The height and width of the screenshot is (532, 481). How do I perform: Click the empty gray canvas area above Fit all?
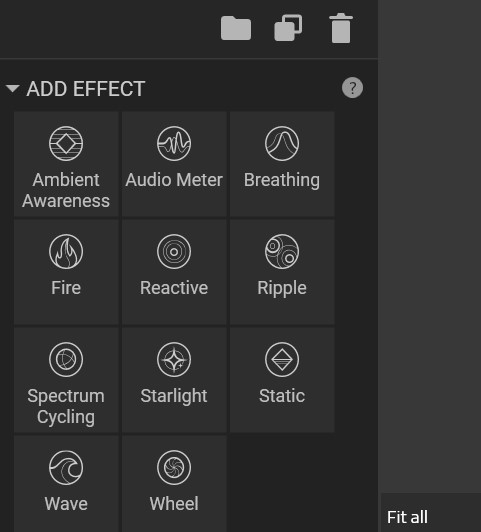tap(429, 246)
